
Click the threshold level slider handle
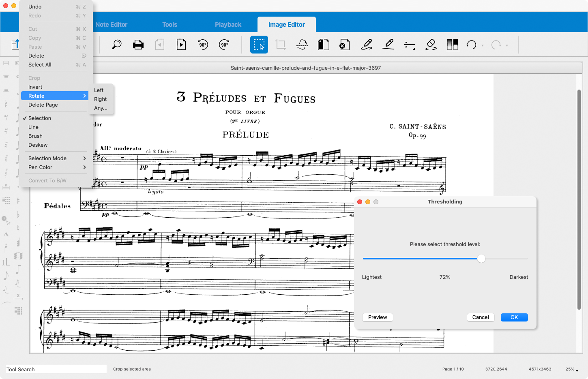coord(481,259)
